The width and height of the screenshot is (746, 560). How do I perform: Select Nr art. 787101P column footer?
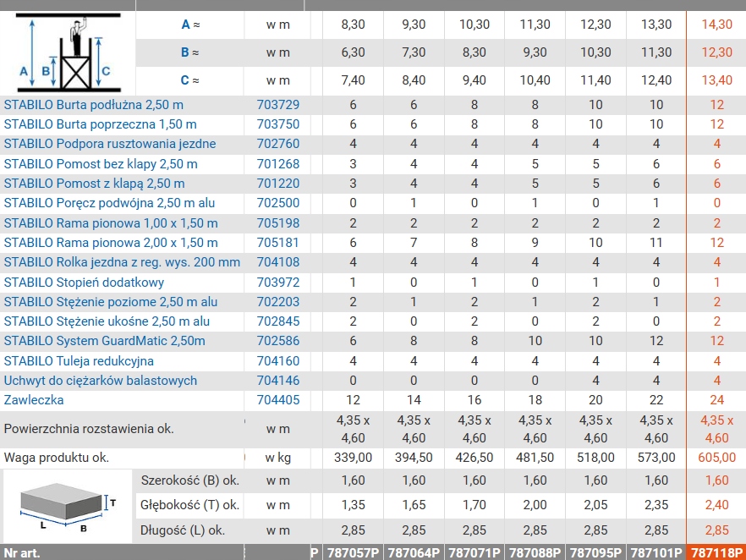point(656,553)
